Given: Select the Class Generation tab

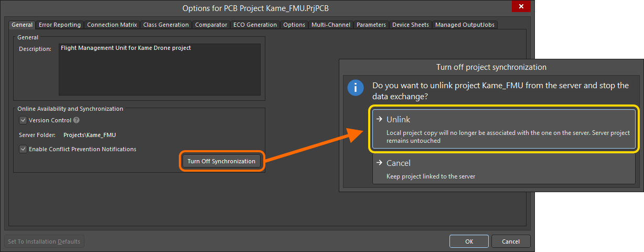Looking at the screenshot, I should click(x=166, y=25).
